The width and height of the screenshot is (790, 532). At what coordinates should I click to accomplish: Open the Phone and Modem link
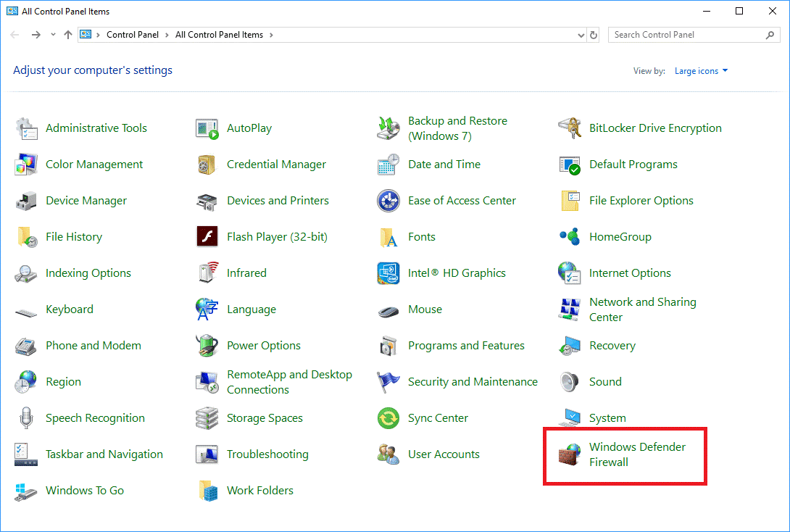pyautogui.click(x=93, y=346)
